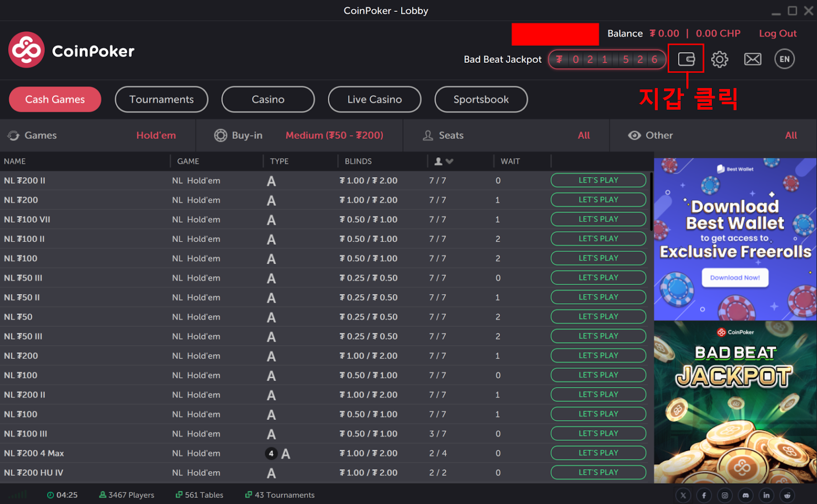Switch to Live Casino tab
The height and width of the screenshot is (504, 817).
pyautogui.click(x=374, y=99)
